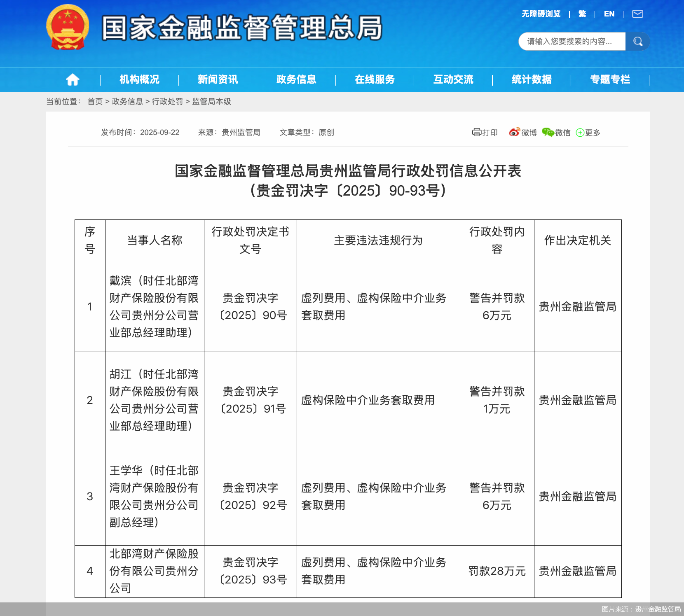Open the 在线服务 menu
The height and width of the screenshot is (616, 684).
tap(375, 79)
